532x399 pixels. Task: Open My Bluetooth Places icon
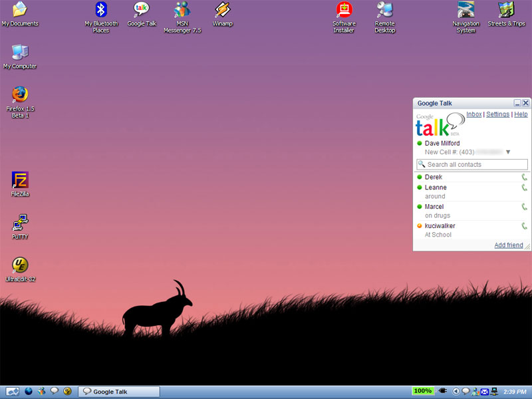point(101,10)
